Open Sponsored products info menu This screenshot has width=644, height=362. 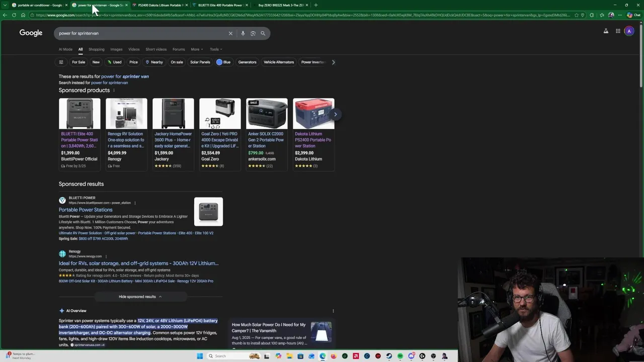pyautogui.click(x=114, y=90)
